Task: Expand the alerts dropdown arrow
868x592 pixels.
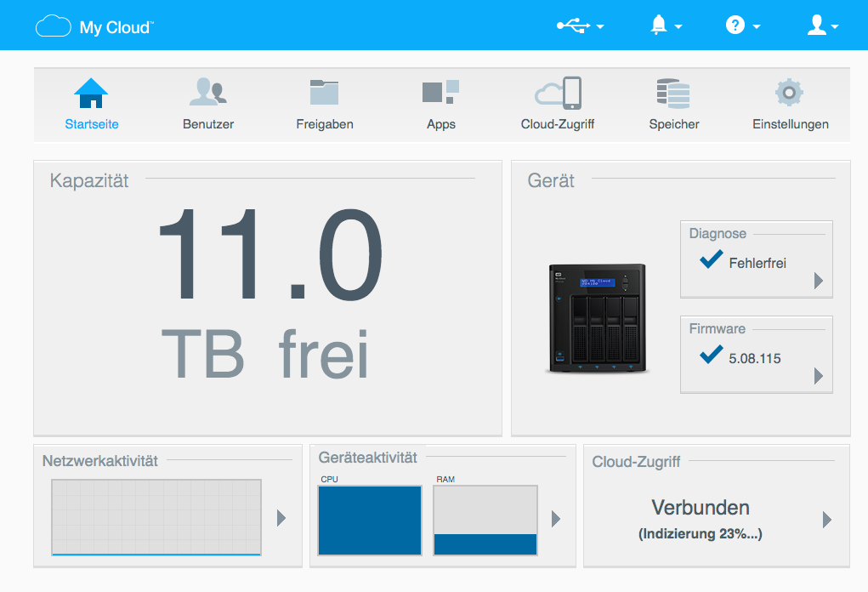Action: pyautogui.click(x=678, y=26)
